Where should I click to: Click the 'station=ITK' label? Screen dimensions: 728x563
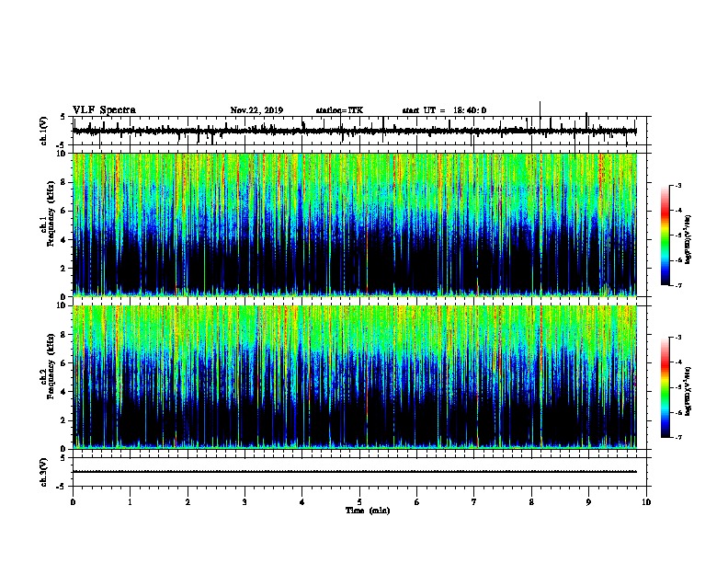[339, 110]
